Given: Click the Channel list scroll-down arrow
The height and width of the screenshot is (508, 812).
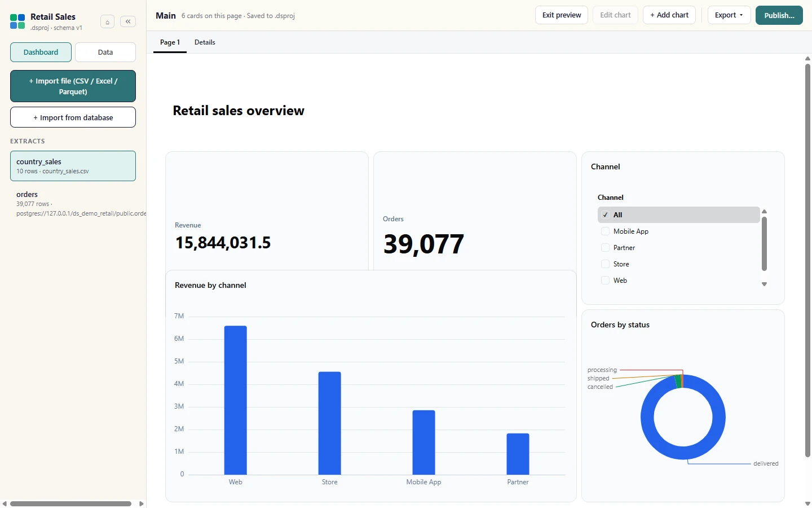Looking at the screenshot, I should tap(765, 284).
